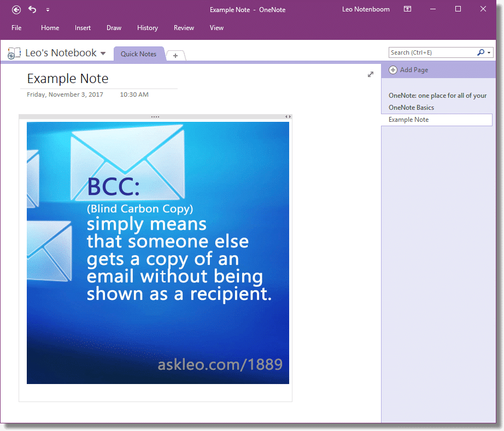Click the Example Note page title
The image size is (504, 431).
[x=67, y=79]
